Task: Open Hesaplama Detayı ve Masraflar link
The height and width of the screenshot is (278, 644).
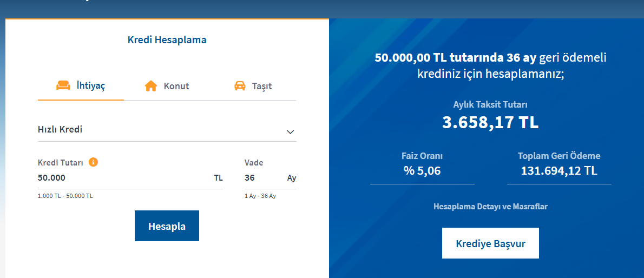Action: click(x=490, y=207)
